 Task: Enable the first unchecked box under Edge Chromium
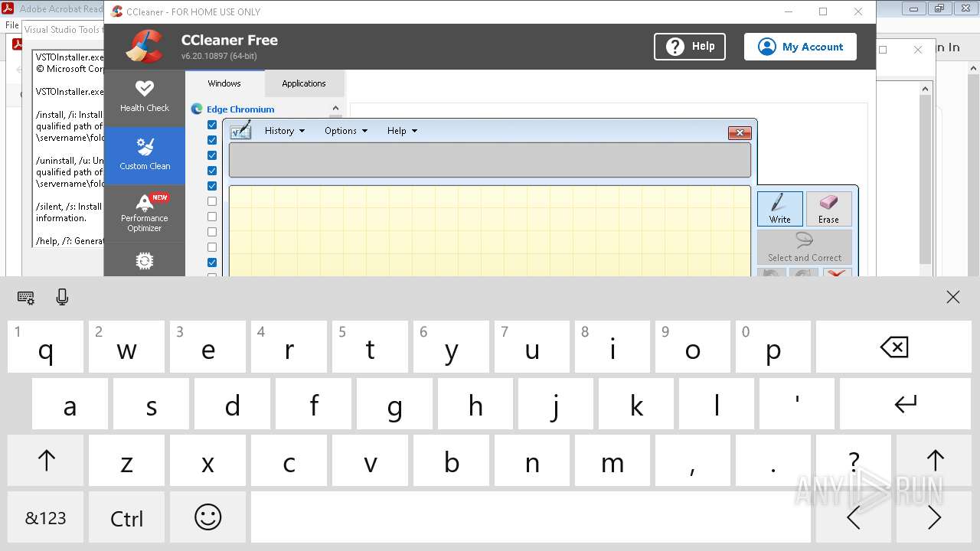point(212,201)
